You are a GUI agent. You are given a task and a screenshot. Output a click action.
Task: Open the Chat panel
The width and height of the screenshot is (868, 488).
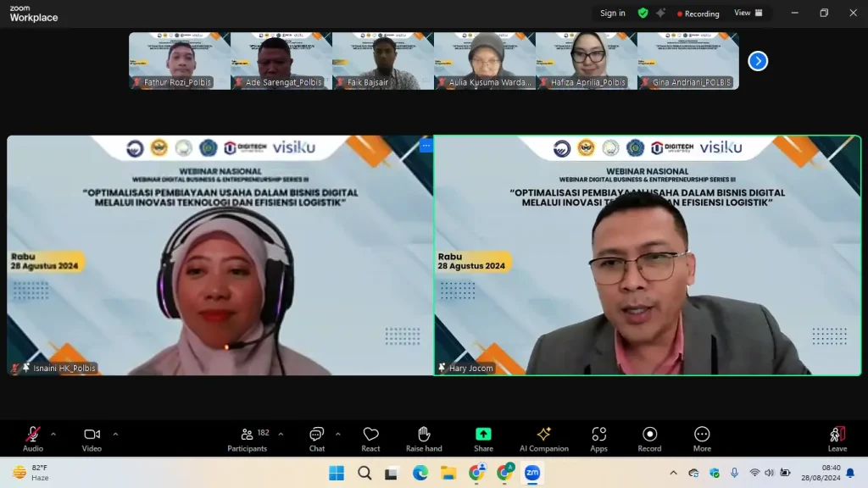pos(316,438)
